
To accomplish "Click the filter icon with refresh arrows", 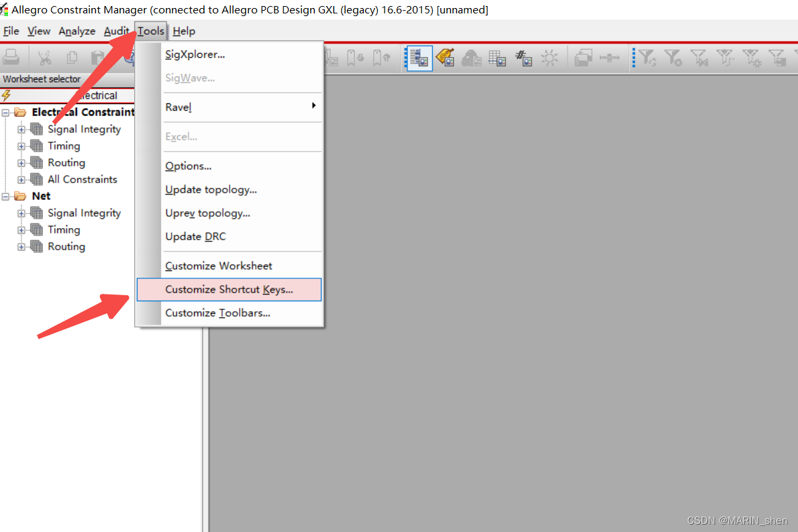I will pyautogui.click(x=648, y=58).
